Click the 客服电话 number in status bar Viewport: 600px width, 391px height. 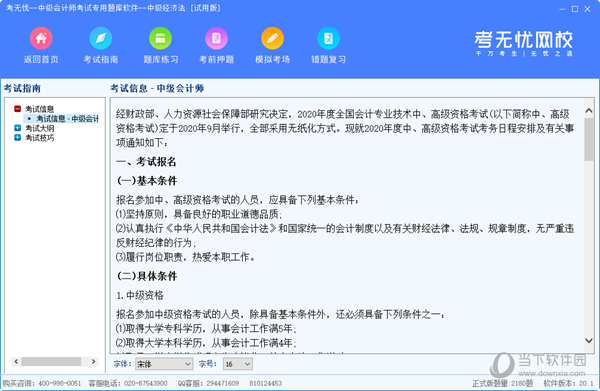coord(145,383)
